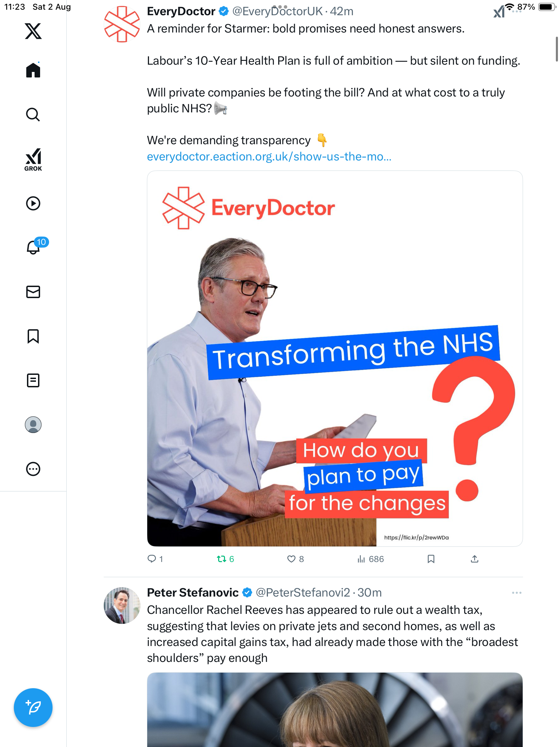Open the Home feed icon
This screenshot has width=560, height=747.
point(33,70)
